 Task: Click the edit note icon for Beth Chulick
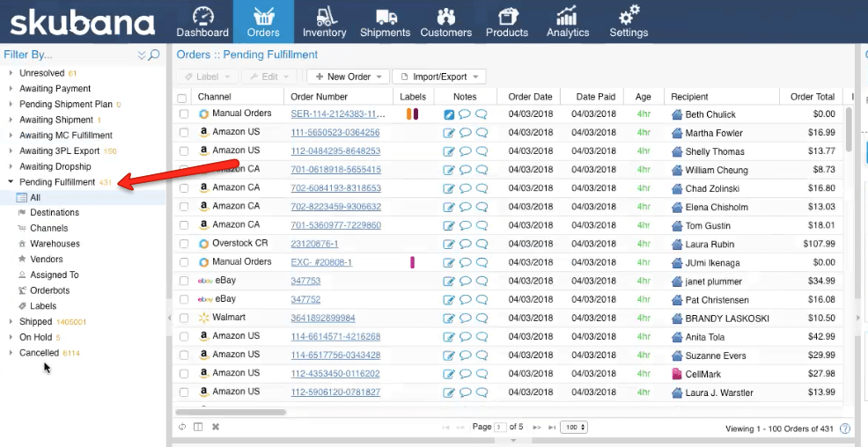pyautogui.click(x=449, y=114)
